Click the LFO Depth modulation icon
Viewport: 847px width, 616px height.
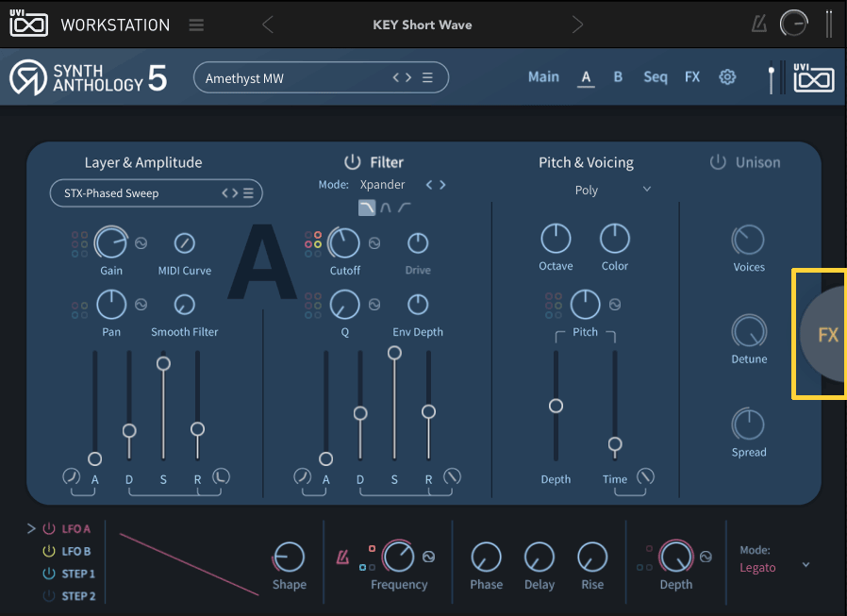click(706, 557)
